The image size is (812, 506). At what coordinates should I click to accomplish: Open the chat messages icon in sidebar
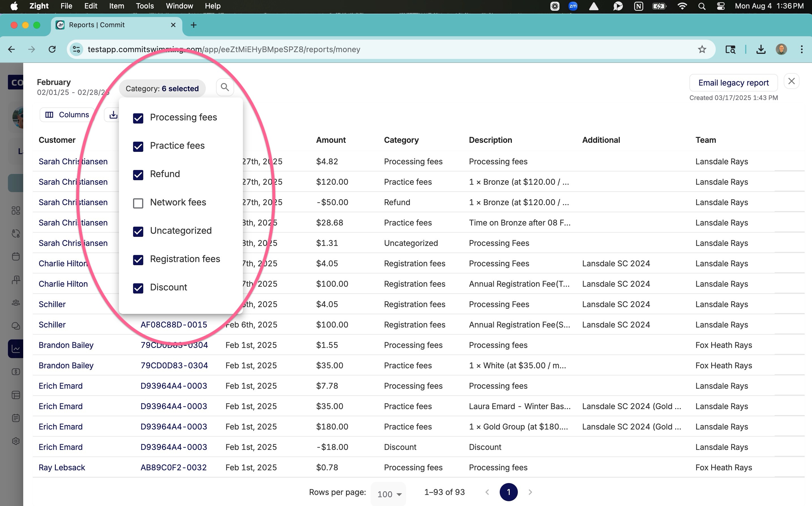click(x=16, y=326)
